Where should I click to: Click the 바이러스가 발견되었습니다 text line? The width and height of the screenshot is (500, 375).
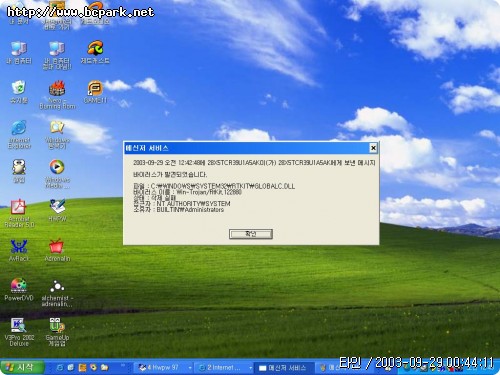tap(170, 174)
